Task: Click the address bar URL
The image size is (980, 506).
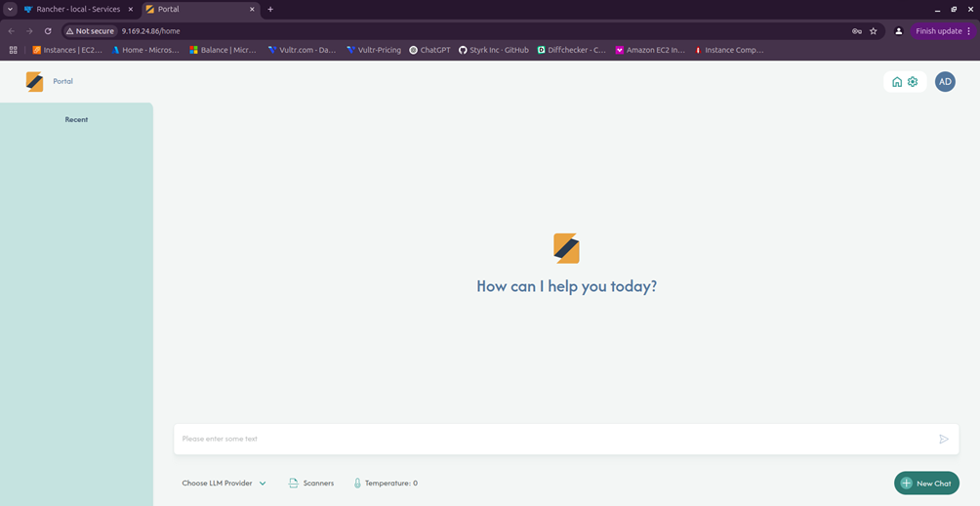Action: tap(150, 31)
